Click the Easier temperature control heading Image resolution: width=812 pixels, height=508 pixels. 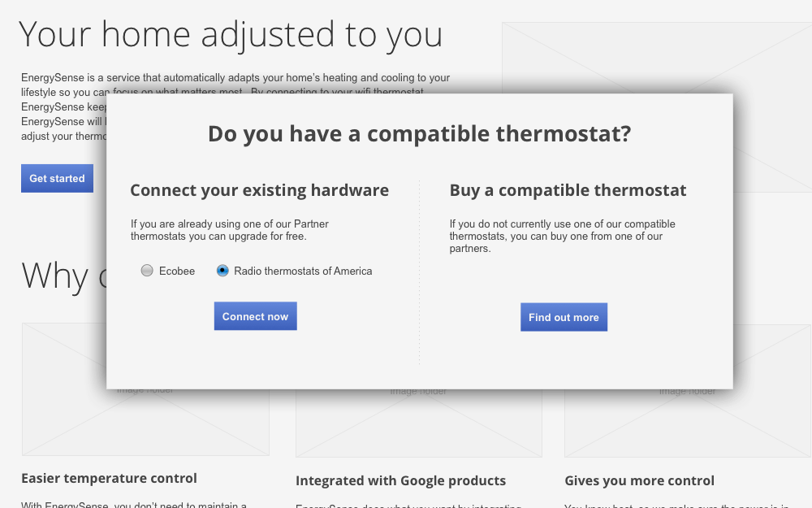point(109,478)
